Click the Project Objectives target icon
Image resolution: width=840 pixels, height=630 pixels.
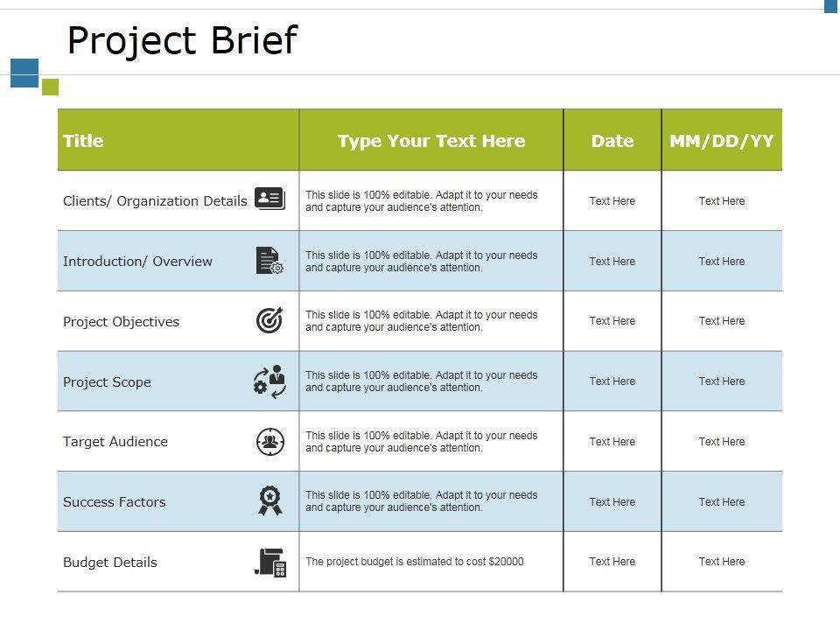click(269, 321)
